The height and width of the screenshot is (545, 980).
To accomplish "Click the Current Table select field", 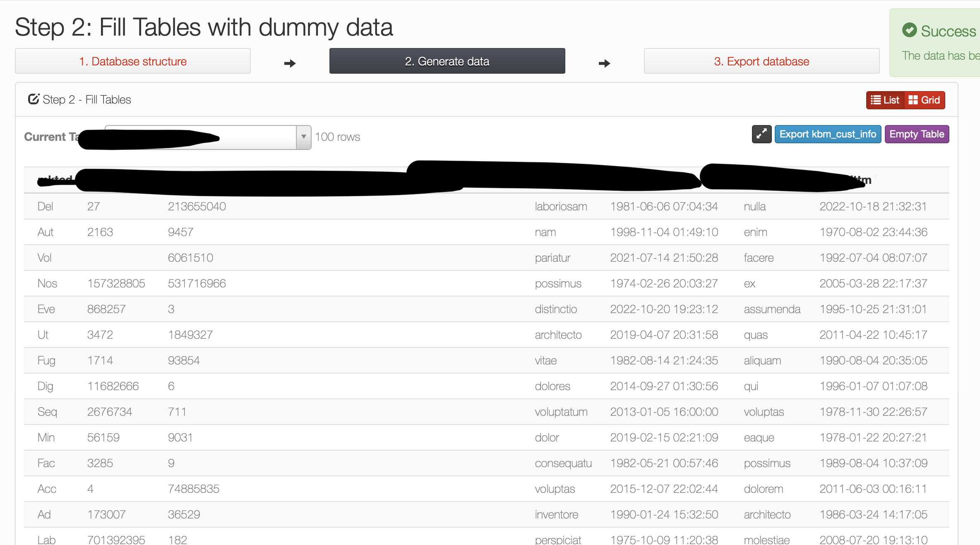I will click(x=257, y=137).
